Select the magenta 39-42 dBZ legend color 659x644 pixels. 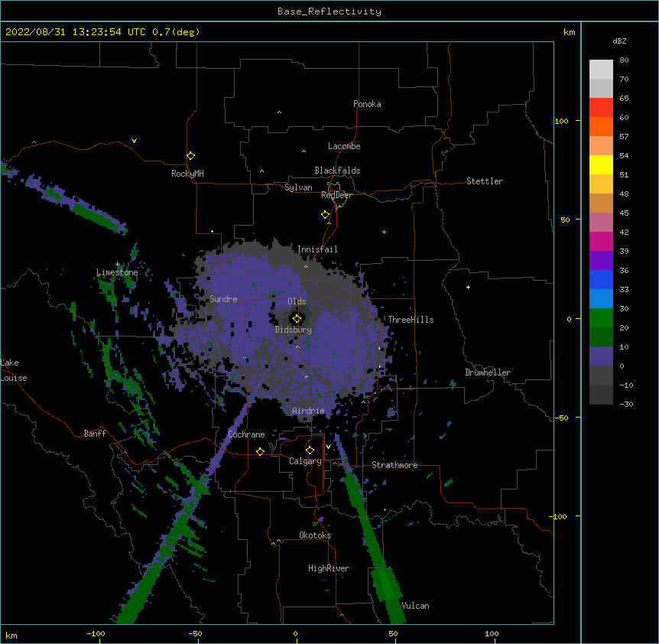601,241
